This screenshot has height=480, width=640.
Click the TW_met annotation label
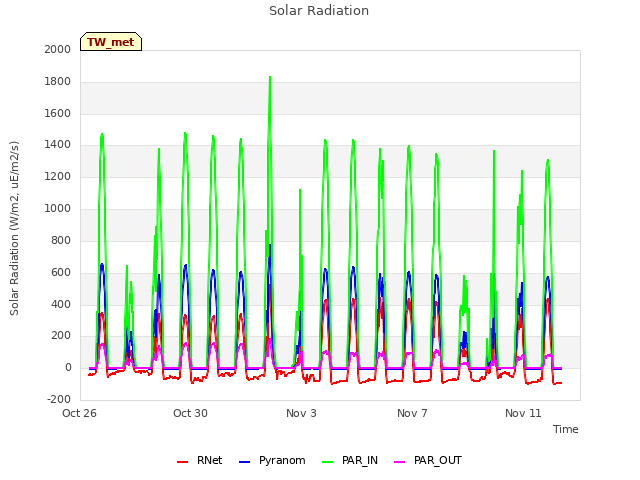(111, 42)
